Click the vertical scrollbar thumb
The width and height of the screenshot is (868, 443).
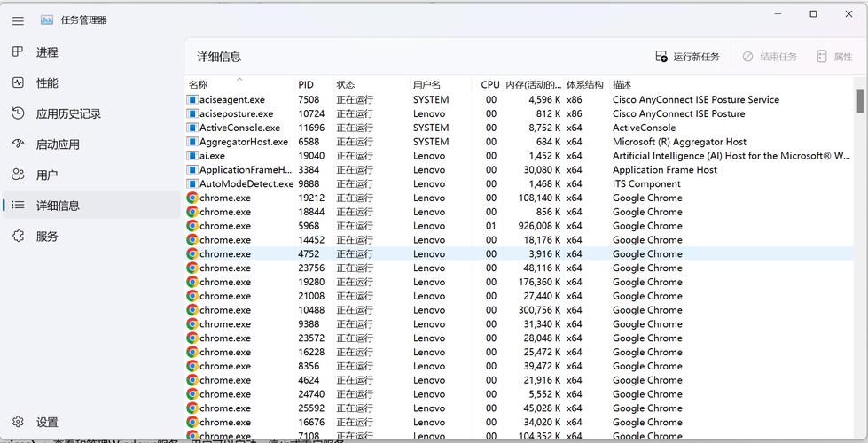pos(860,101)
